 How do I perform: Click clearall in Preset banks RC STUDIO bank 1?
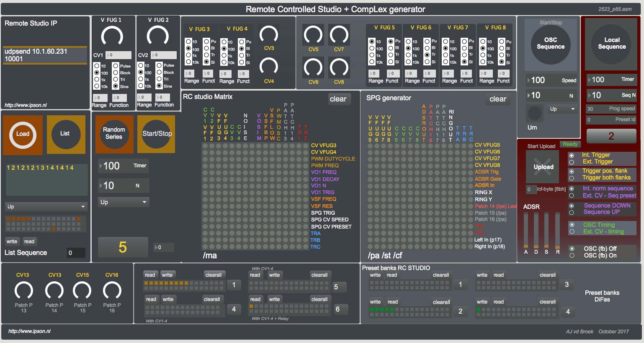[x=440, y=275]
